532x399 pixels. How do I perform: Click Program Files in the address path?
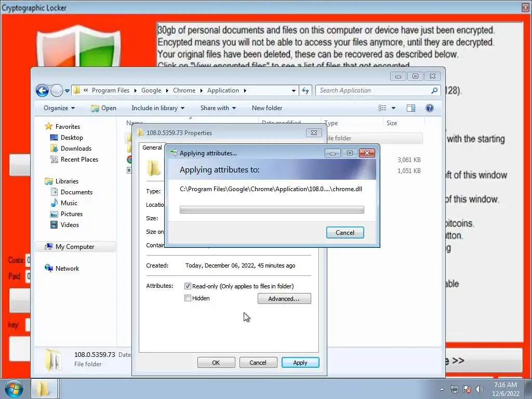pyautogui.click(x=111, y=90)
